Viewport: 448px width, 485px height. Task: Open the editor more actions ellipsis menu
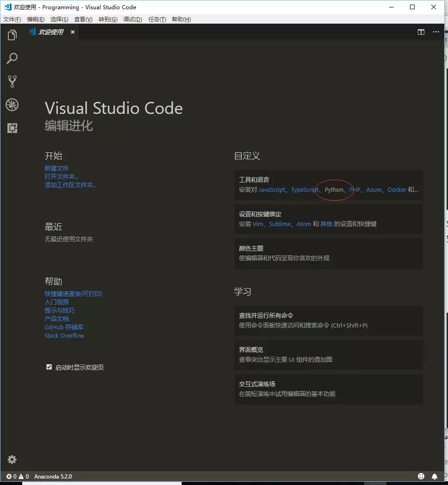436,32
